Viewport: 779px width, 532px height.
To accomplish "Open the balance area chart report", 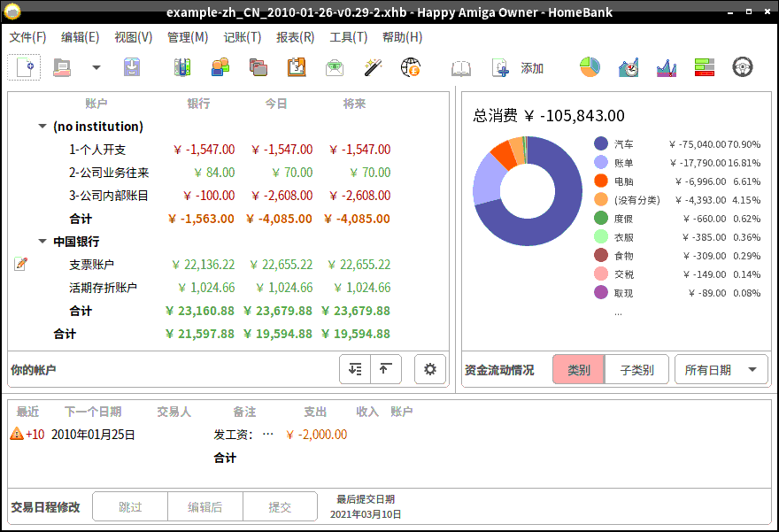I will pos(667,67).
